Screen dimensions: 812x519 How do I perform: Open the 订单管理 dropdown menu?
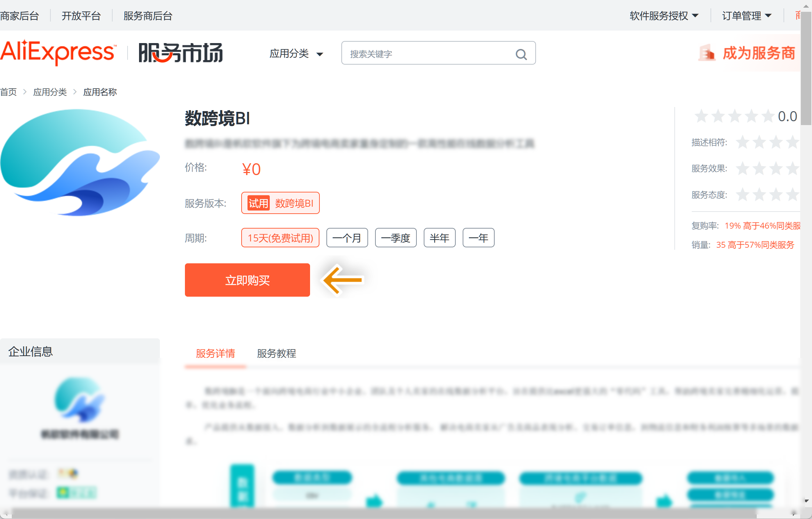click(x=747, y=16)
